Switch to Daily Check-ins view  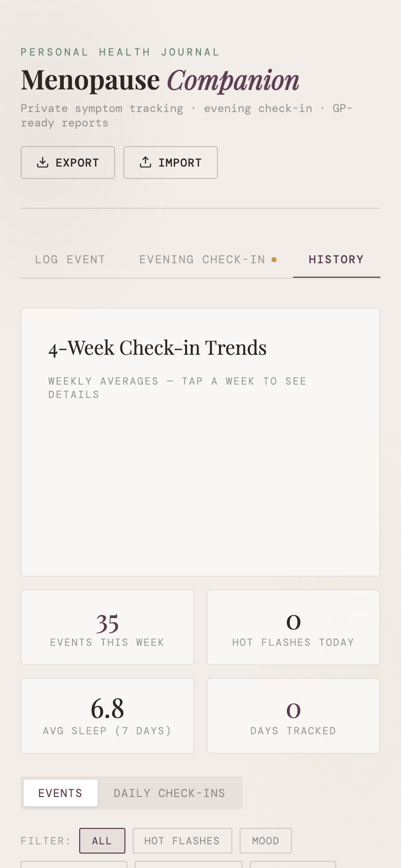tap(169, 793)
